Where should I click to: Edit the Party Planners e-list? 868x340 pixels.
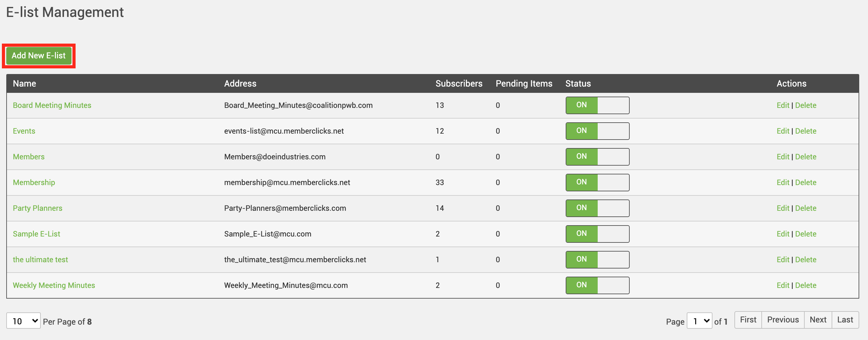click(x=783, y=208)
